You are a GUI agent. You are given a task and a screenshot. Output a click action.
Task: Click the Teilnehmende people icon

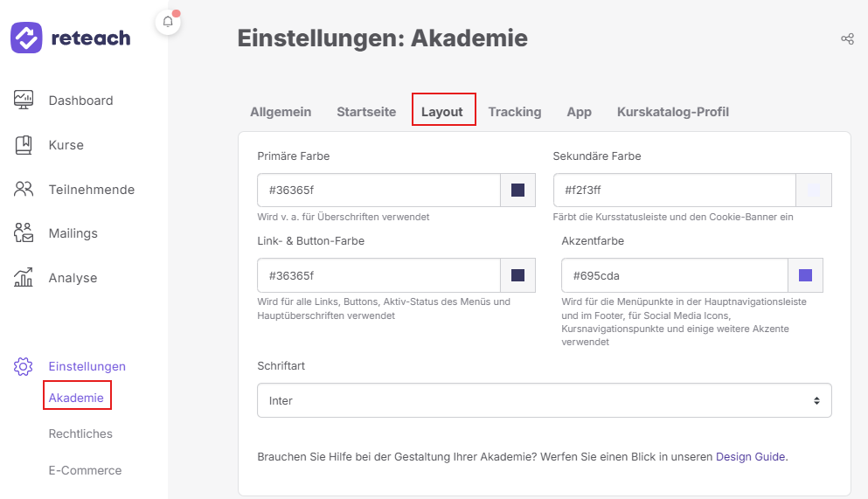[24, 189]
